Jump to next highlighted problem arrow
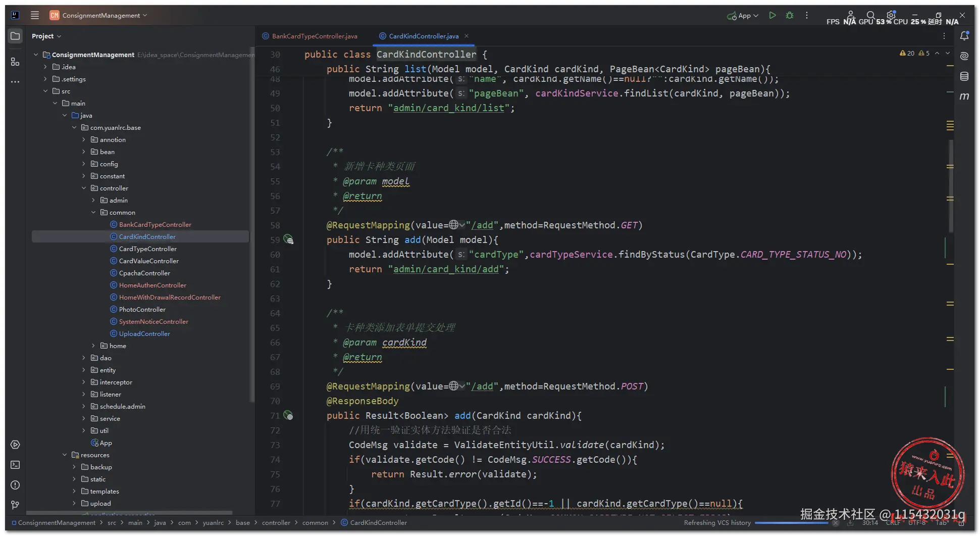Viewport: 980px width, 536px height. [x=948, y=53]
